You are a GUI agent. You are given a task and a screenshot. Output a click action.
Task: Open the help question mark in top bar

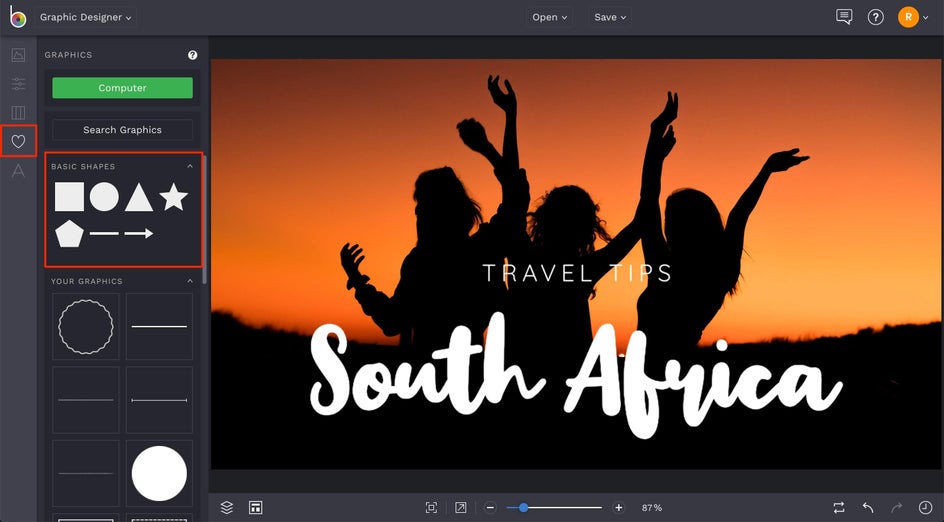pos(875,17)
